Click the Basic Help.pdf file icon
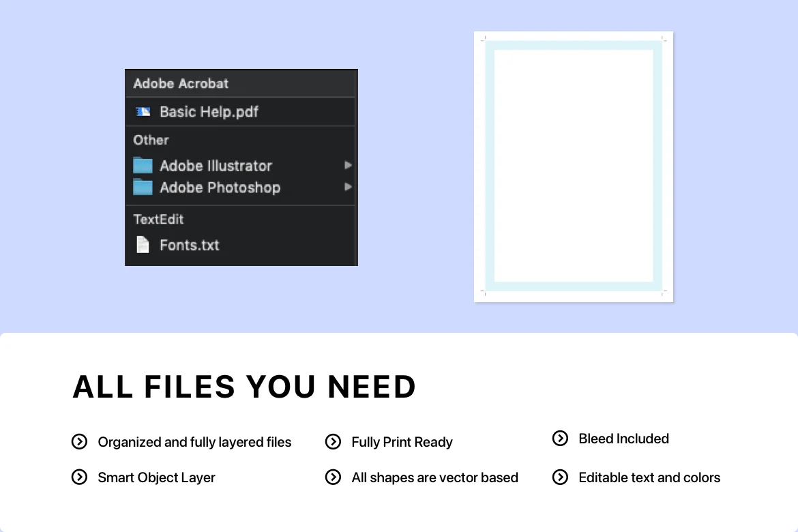 143,112
